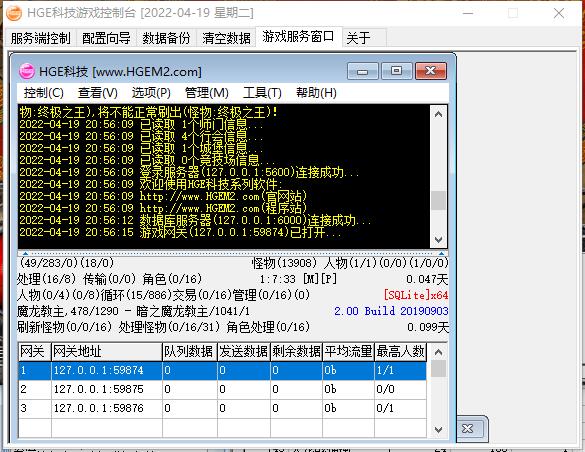Open the 控制(C) menu
Image resolution: width=585 pixels, height=452 pixels.
click(44, 93)
